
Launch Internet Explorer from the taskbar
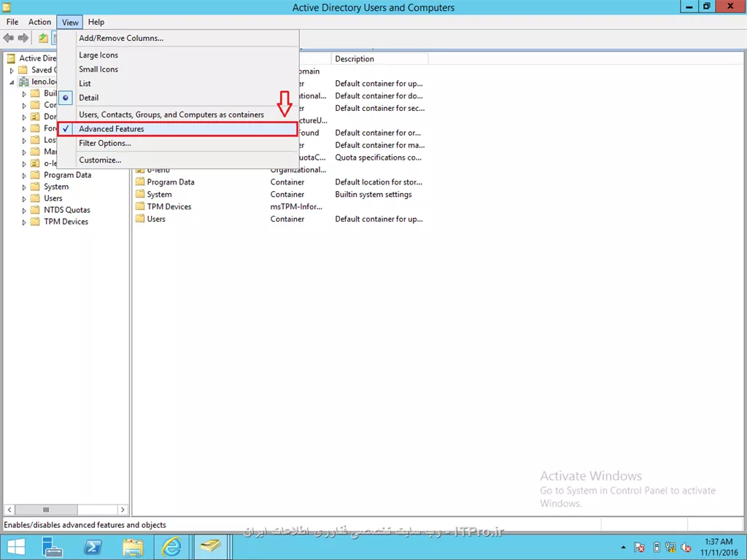(171, 547)
